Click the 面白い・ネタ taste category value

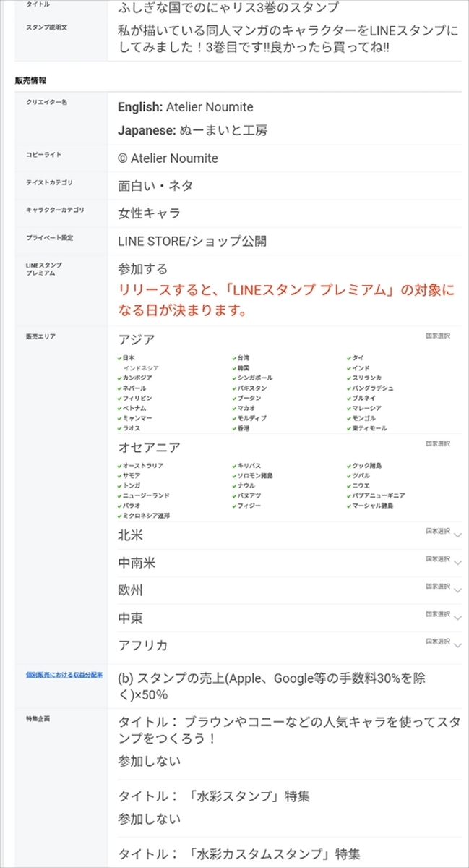click(155, 186)
